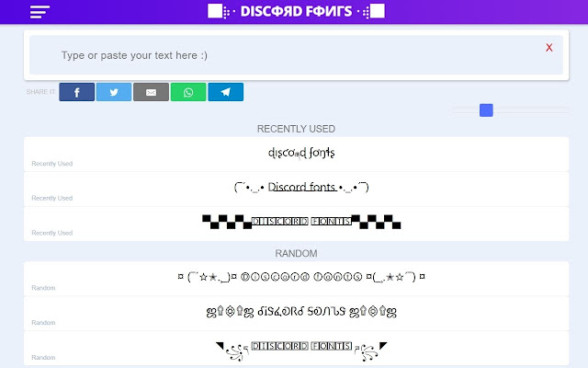Viewport: 588px width, 368px height.
Task: Open the hamburger menu icon
Action: tap(40, 12)
